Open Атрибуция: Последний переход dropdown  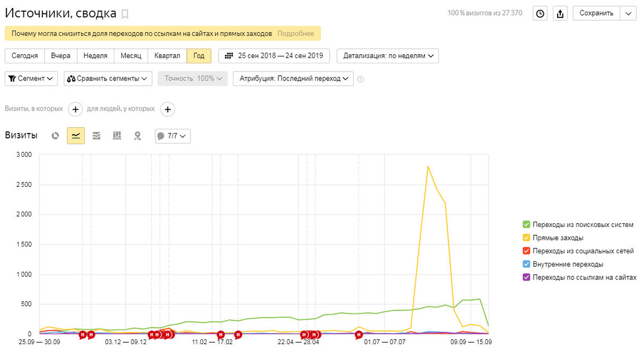[293, 78]
